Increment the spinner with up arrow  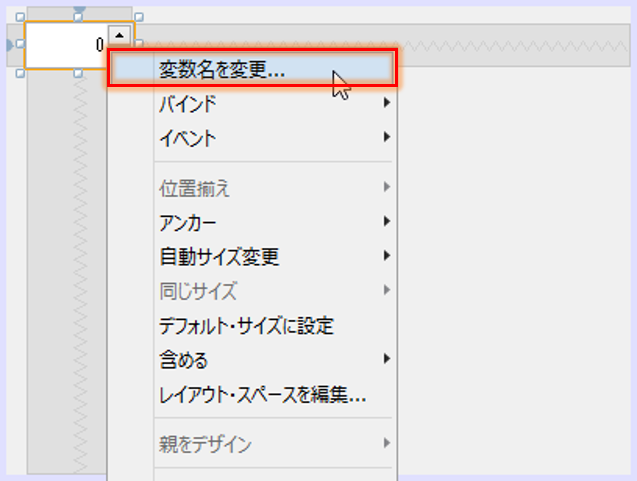[x=119, y=36]
